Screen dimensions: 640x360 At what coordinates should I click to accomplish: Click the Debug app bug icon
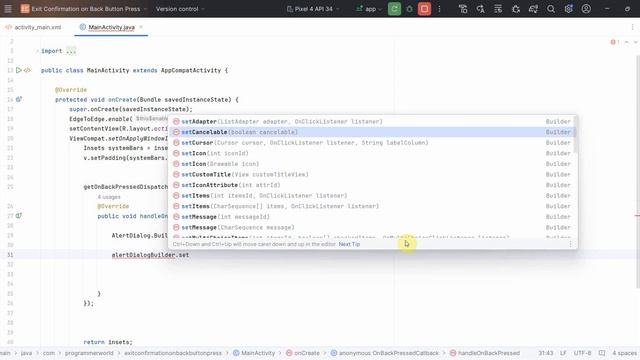(x=409, y=9)
